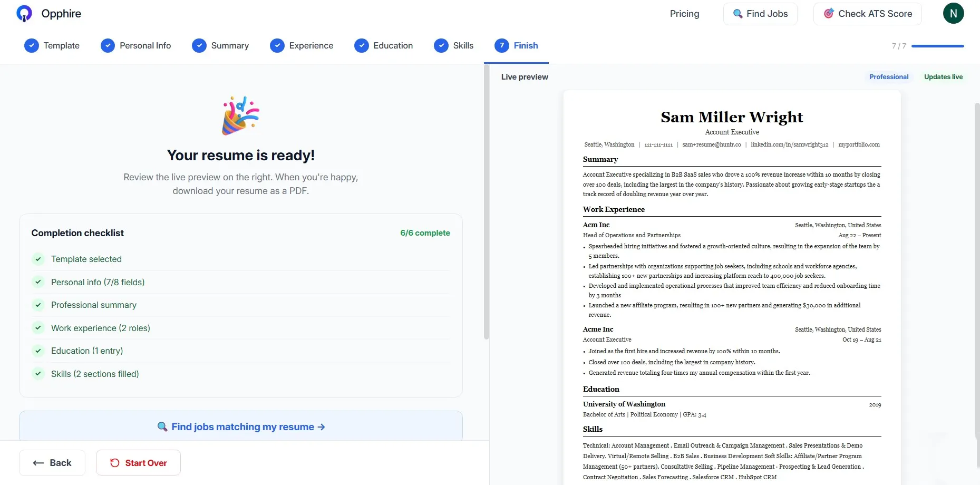Click Personal info (7/8 fields) row
Screen dimensions: 980x485
point(241,282)
